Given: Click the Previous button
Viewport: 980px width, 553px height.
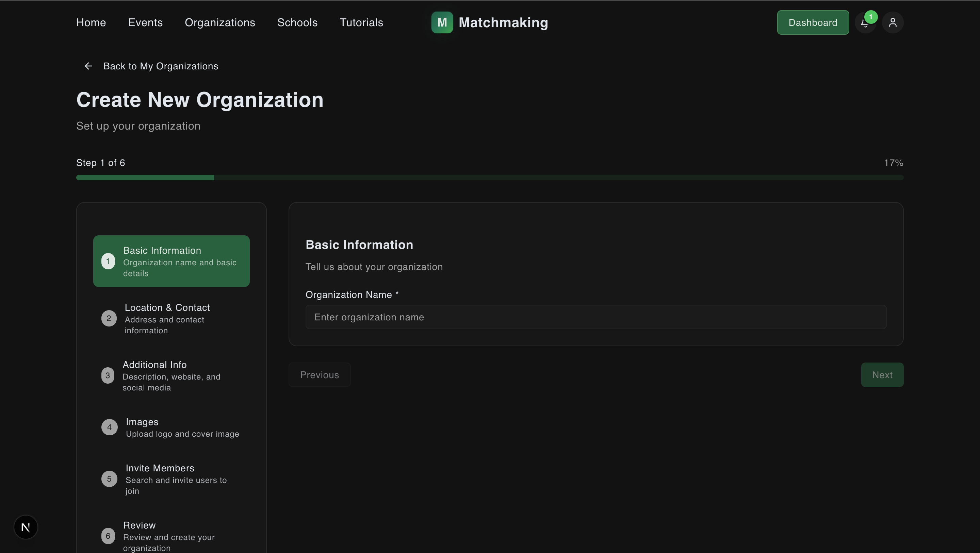Looking at the screenshot, I should tap(320, 375).
